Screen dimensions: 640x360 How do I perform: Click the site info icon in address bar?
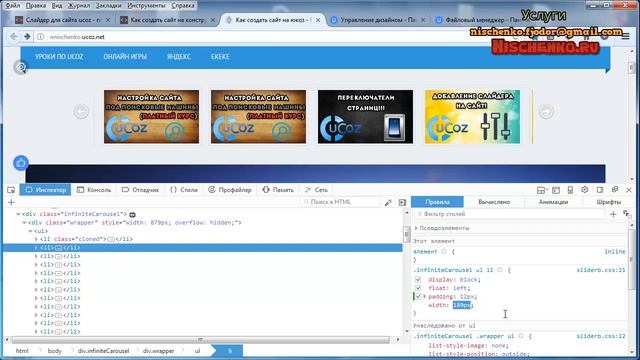point(40,37)
